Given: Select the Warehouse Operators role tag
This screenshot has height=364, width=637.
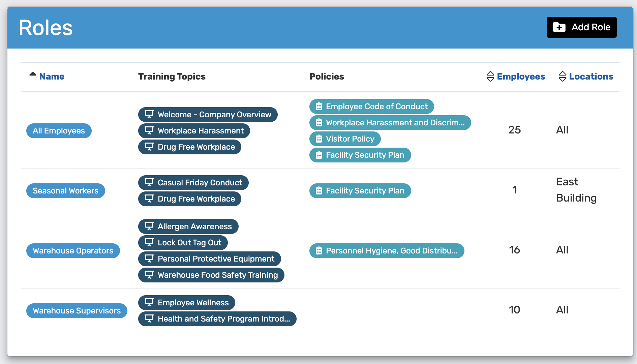Looking at the screenshot, I should (x=73, y=251).
